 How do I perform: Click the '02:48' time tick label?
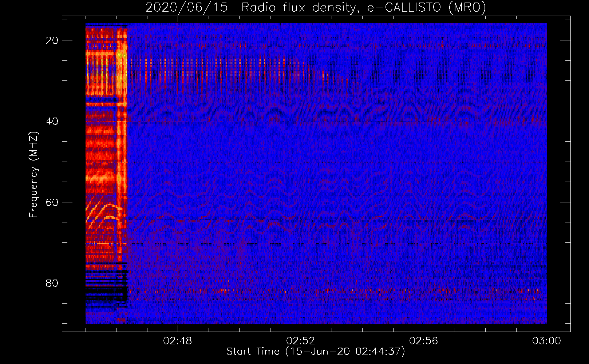pos(178,341)
